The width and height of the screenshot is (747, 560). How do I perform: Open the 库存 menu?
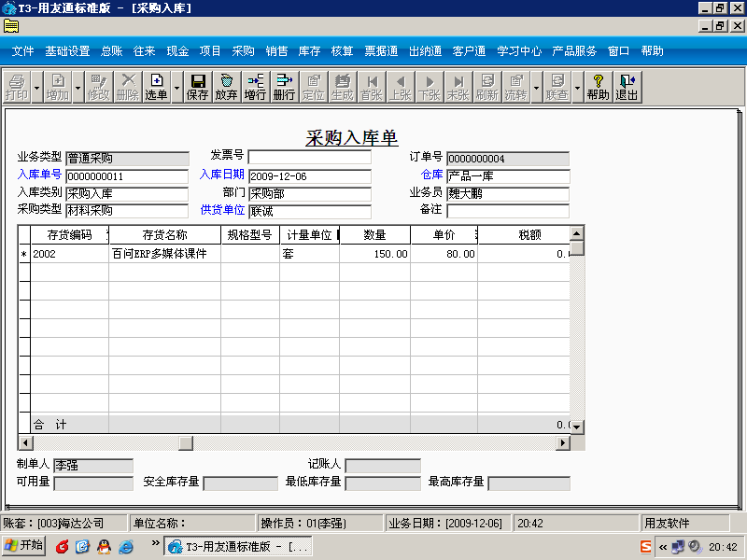pos(309,51)
